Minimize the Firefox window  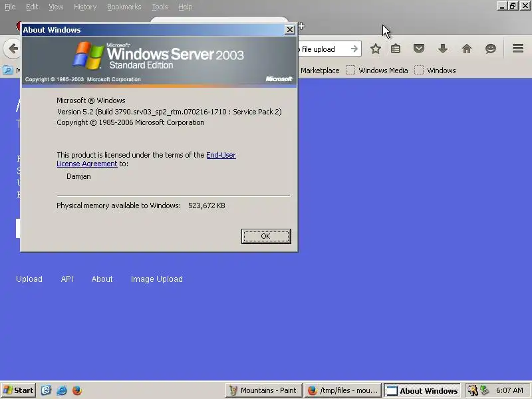coord(502,6)
